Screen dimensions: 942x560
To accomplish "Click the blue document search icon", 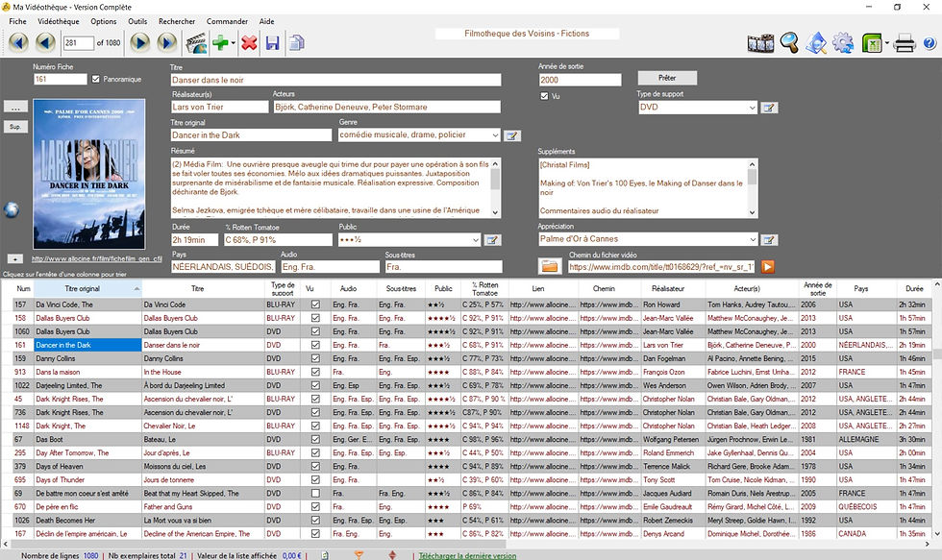I will [816, 43].
